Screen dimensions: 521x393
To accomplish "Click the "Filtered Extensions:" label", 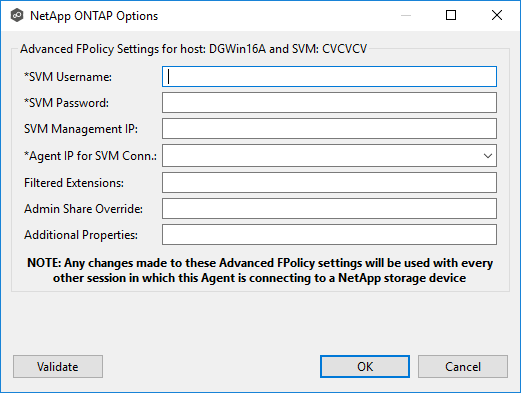I will [x=74, y=183].
